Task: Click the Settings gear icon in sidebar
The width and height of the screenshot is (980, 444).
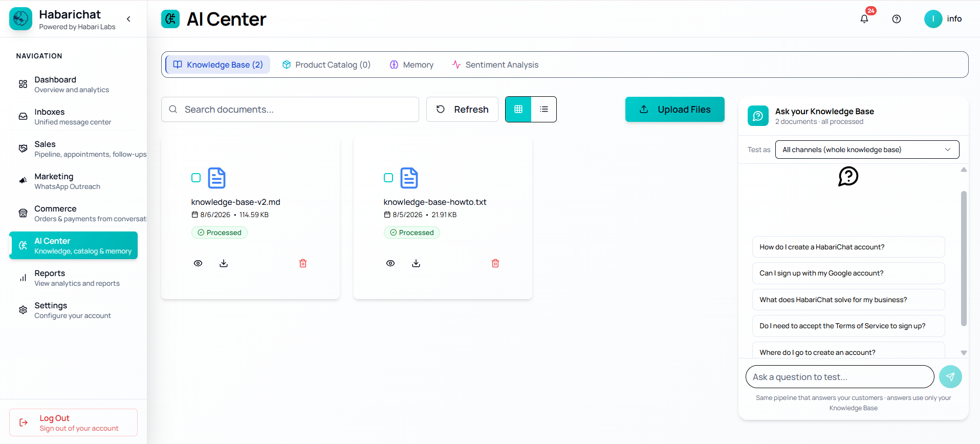Action: click(x=23, y=310)
